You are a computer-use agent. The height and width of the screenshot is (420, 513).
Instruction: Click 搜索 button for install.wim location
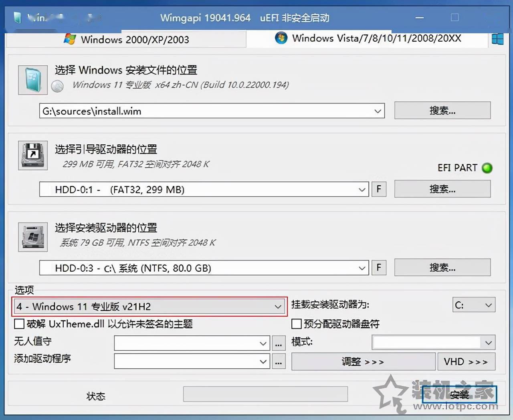pos(442,110)
